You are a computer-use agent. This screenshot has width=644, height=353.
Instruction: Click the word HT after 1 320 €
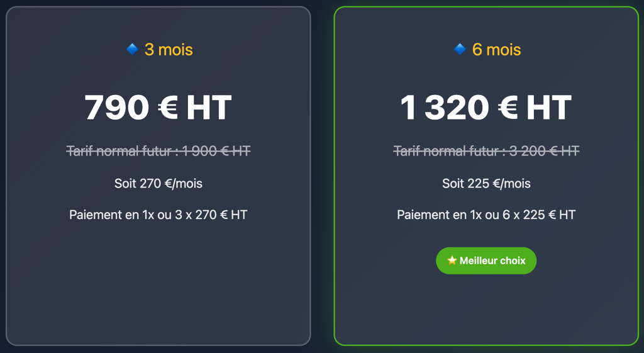[548, 108]
